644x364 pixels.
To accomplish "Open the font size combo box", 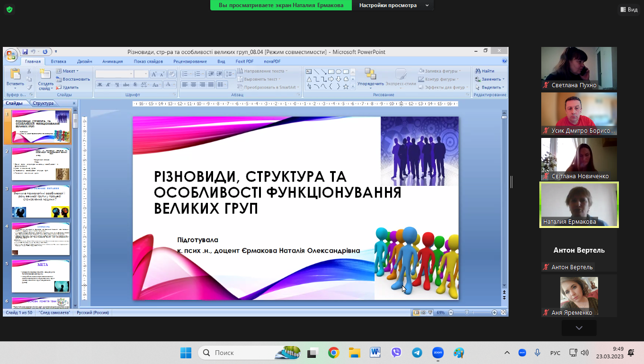I will [x=141, y=74].
